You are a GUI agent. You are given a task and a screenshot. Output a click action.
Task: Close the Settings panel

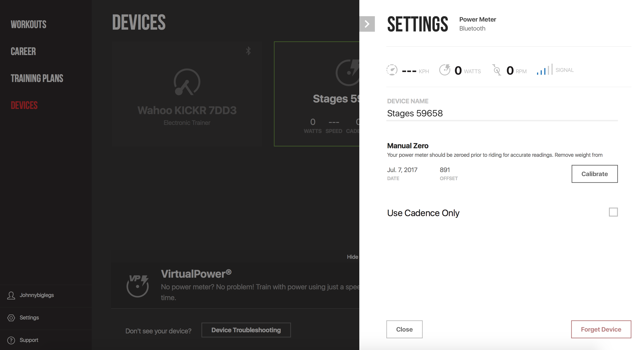[404, 330]
